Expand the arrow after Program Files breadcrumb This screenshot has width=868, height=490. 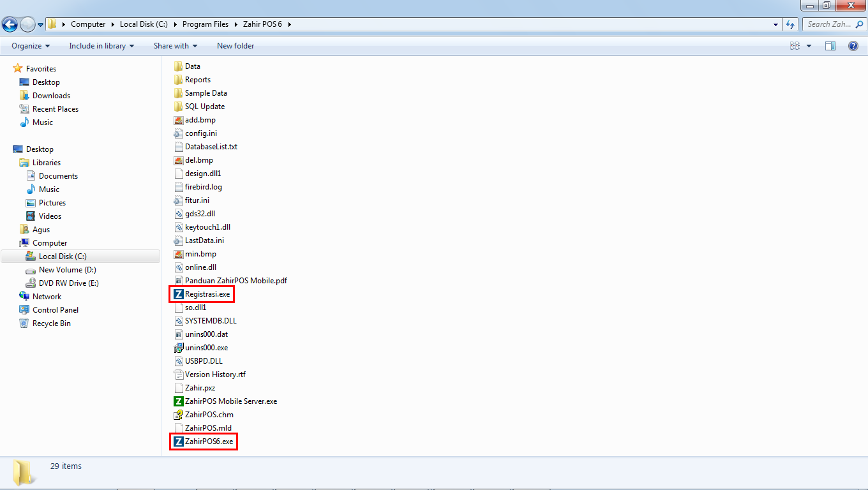pos(236,24)
